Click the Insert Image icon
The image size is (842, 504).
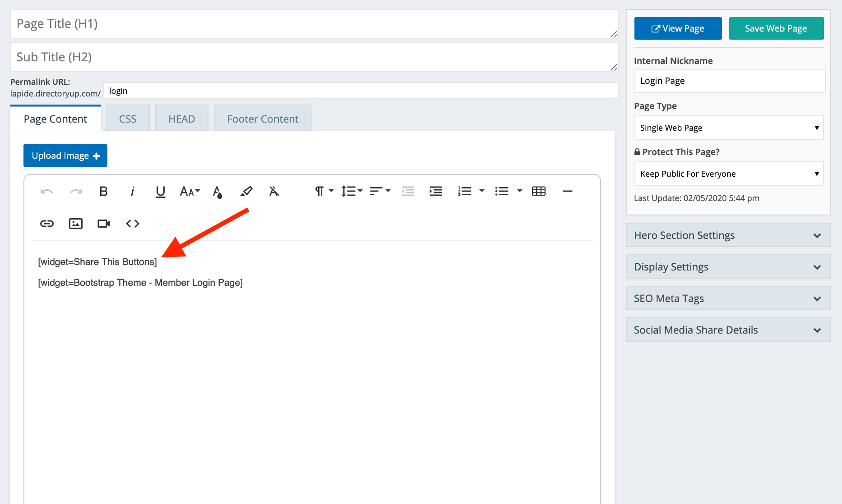pyautogui.click(x=75, y=223)
